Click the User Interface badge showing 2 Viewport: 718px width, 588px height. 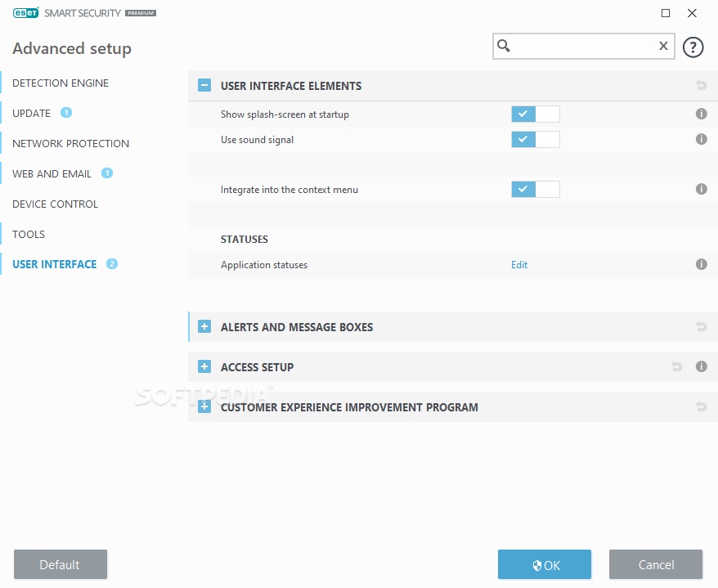tap(112, 264)
